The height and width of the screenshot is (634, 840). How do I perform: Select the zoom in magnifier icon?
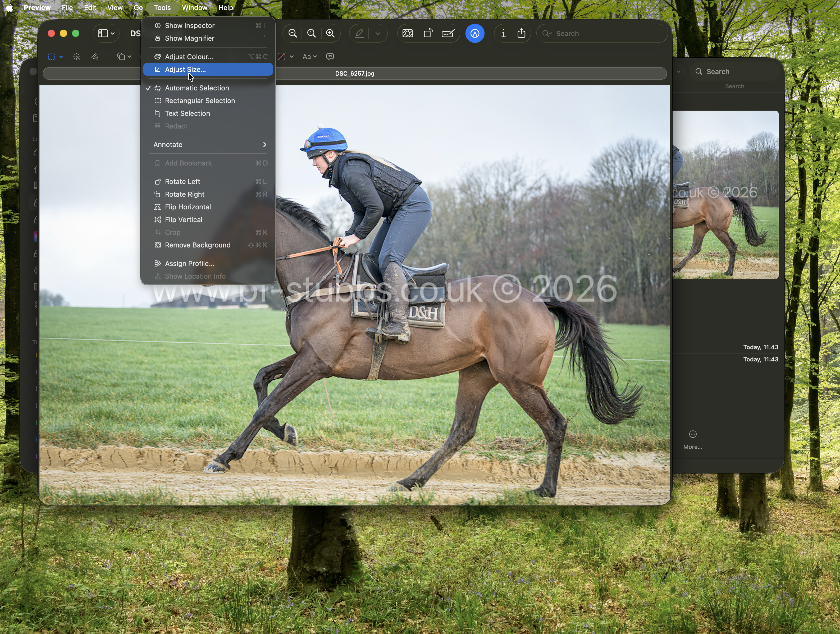[330, 33]
